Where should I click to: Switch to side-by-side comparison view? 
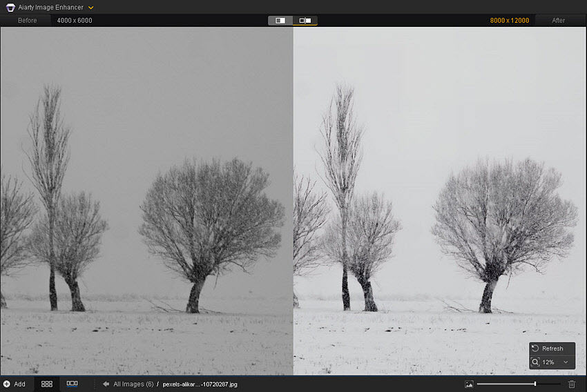[x=305, y=21]
